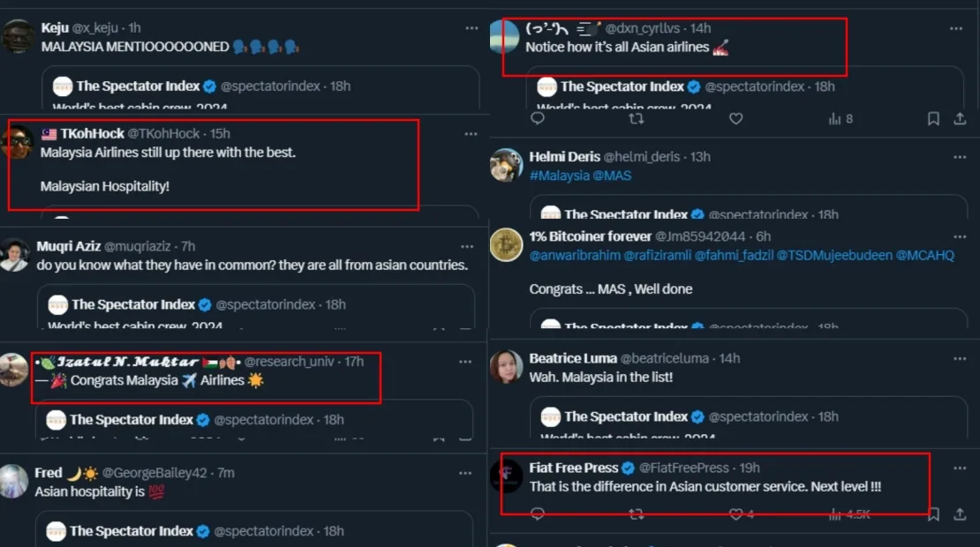Open the @anwaribrahim mention link
The width and height of the screenshot is (980, 547).
pos(574,256)
